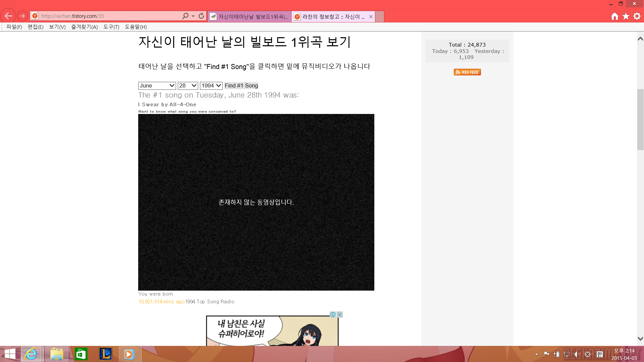Open the 도움말(H) menu
Screen dimensions: 644x362
tap(136, 27)
